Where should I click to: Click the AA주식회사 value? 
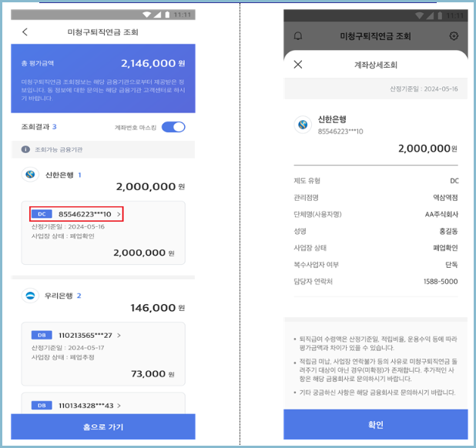click(441, 215)
